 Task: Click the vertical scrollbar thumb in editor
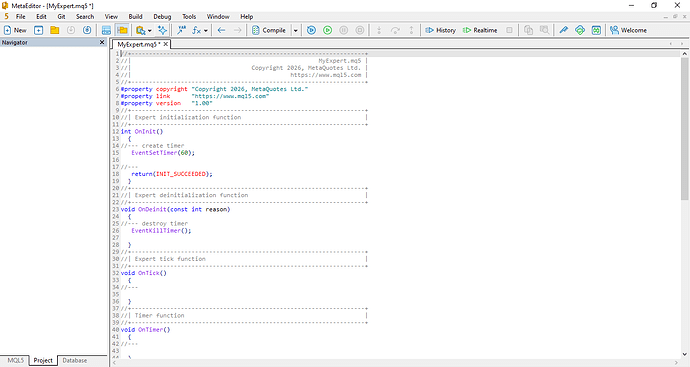(685, 128)
